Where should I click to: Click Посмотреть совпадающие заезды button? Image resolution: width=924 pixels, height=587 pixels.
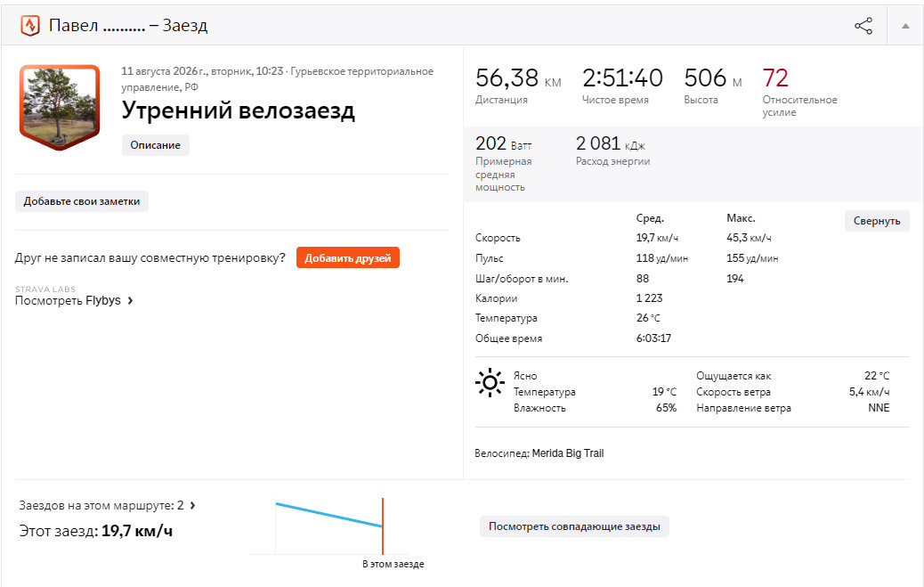[574, 526]
